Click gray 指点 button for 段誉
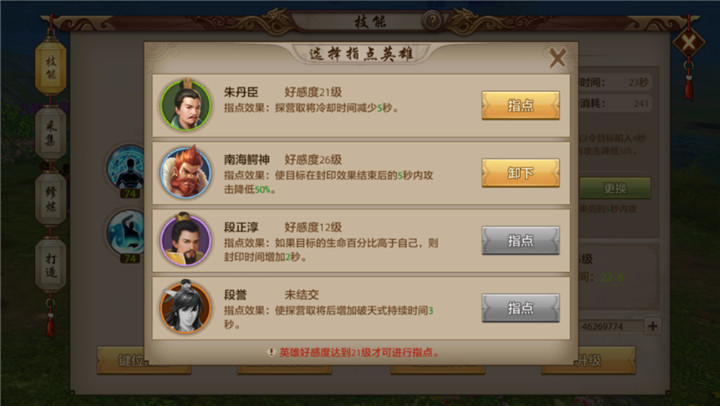This screenshot has width=720, height=406. [520, 308]
